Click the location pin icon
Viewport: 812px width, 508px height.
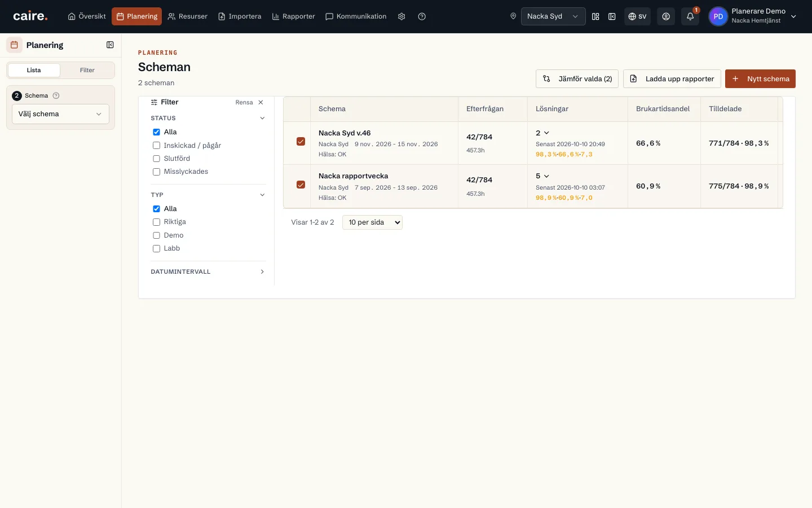[x=513, y=16]
